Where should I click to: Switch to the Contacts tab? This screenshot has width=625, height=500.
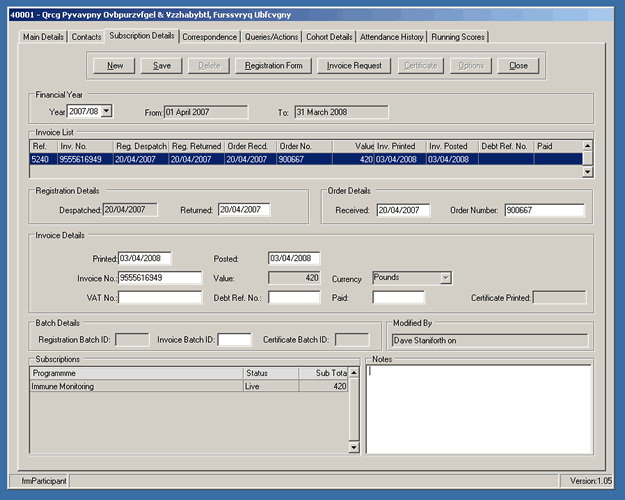pos(86,37)
